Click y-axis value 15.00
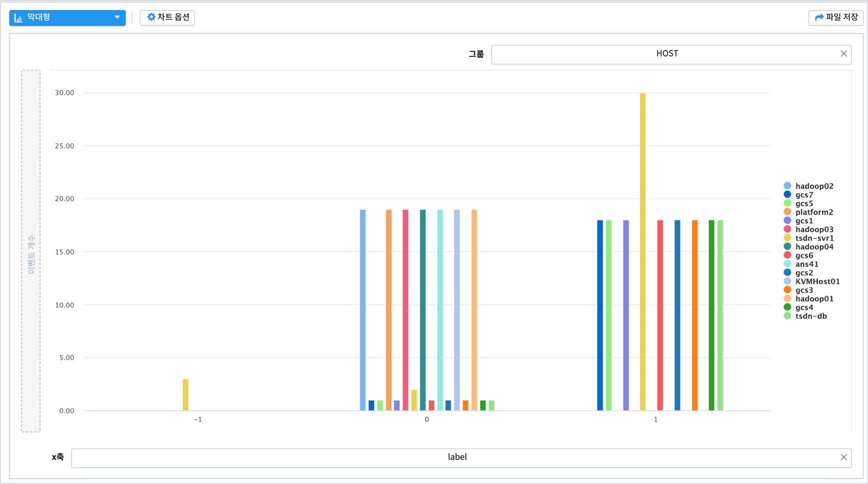This screenshot has width=868, height=484. pos(65,252)
